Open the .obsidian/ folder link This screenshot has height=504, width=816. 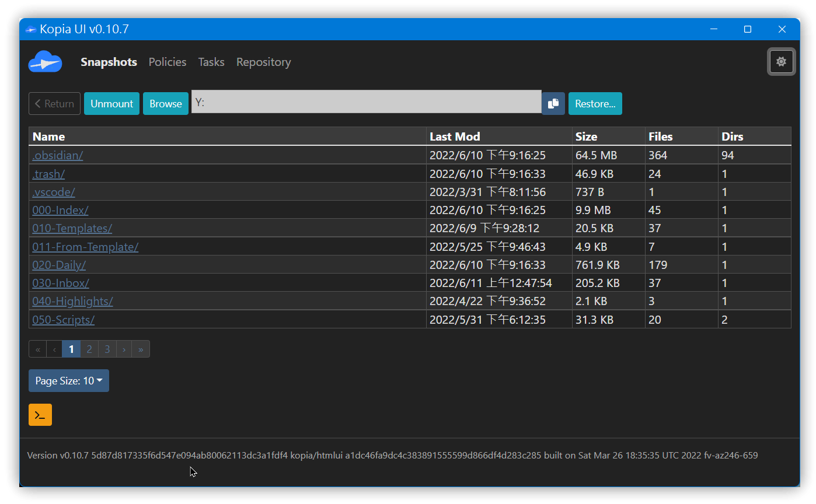click(58, 155)
